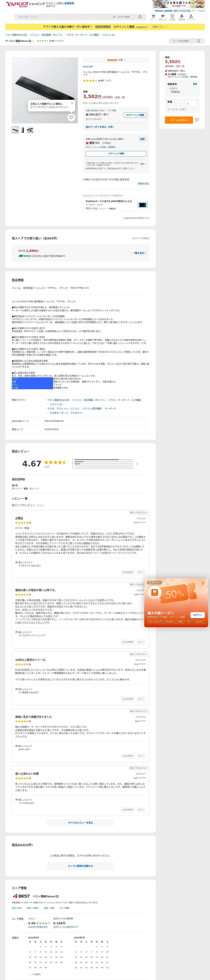Close the half-price coupon popup
This screenshot has width=210, height=980.
(x=203, y=583)
